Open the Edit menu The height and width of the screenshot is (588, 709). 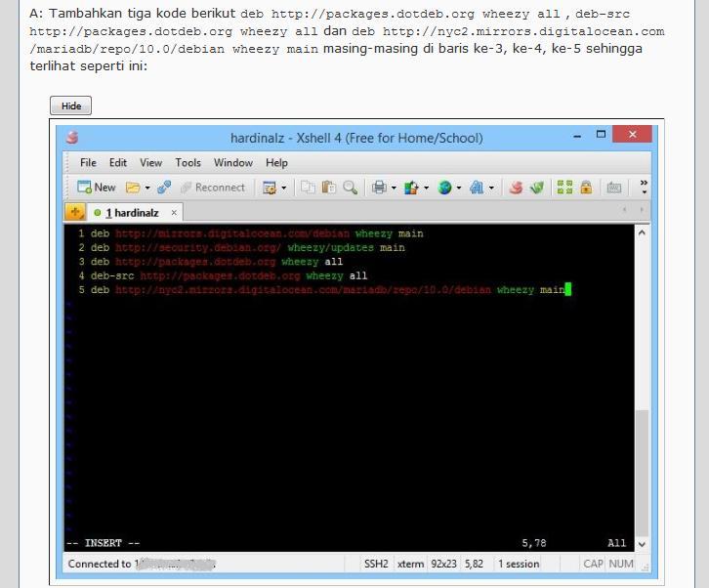118,163
